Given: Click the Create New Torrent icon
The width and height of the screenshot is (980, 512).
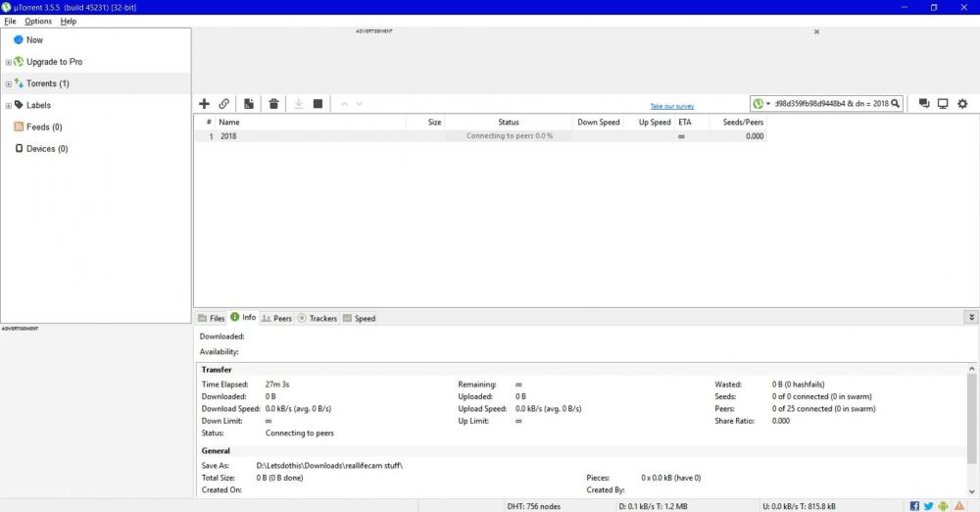Looking at the screenshot, I should (249, 104).
